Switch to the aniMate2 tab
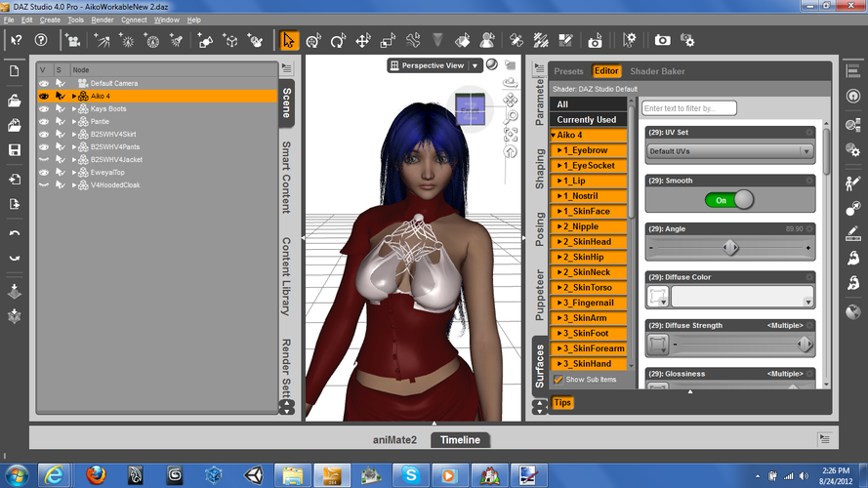Viewport: 868px width, 488px height. [x=394, y=440]
